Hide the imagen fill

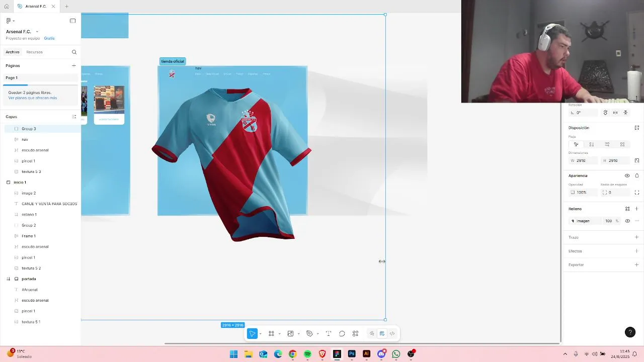click(627, 221)
